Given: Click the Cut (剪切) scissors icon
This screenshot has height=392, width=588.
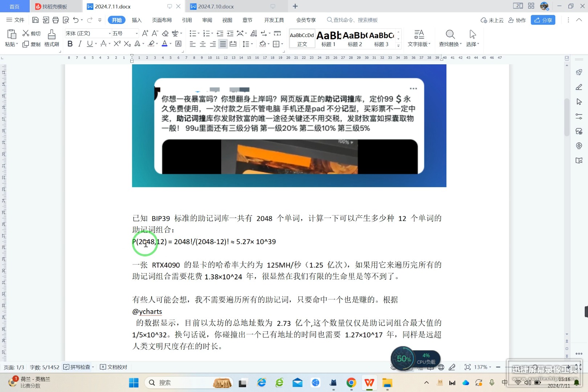Looking at the screenshot, I should coord(26,33).
